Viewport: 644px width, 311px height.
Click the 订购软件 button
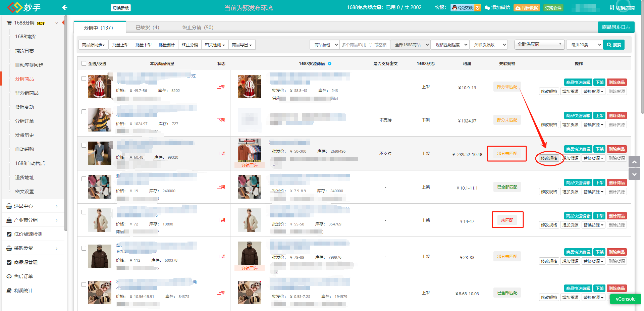tap(553, 8)
